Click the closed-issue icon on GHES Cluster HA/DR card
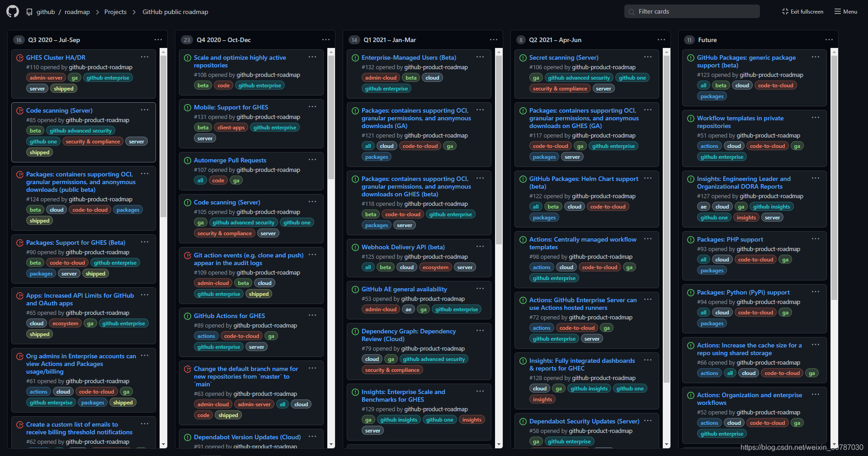Image resolution: width=868 pixels, height=456 pixels. point(20,58)
